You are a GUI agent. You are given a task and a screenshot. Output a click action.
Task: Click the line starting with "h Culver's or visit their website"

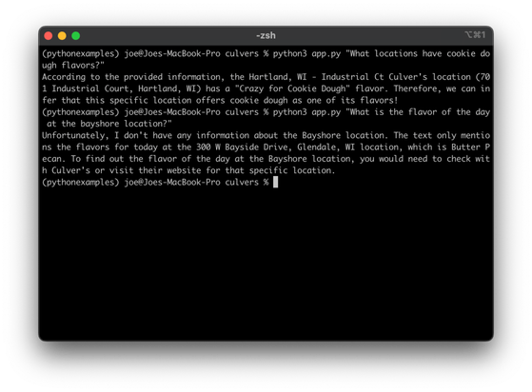tap(188, 170)
